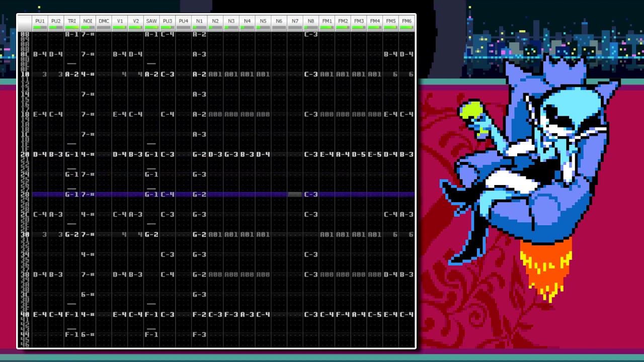Select the E-5 note in FM4 on row 20

click(375, 154)
